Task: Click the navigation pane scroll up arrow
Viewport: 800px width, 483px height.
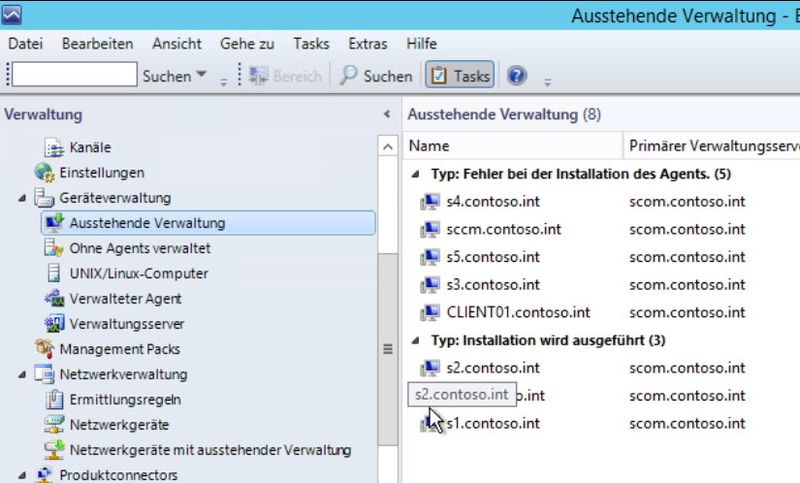Action: (388, 147)
